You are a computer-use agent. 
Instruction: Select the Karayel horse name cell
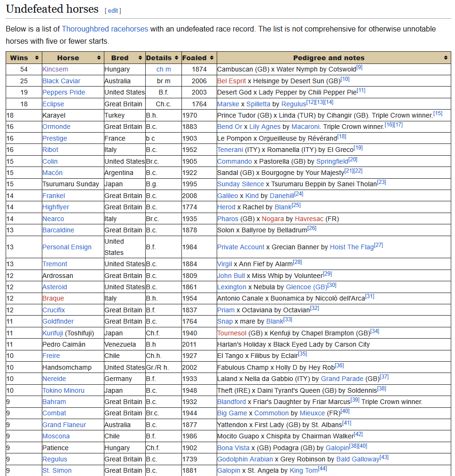pyautogui.click(x=73, y=115)
